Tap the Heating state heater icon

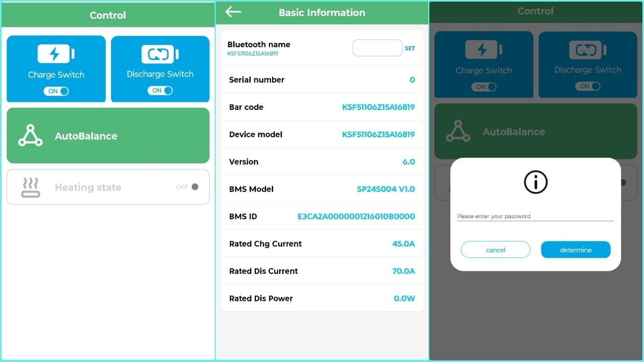31,187
